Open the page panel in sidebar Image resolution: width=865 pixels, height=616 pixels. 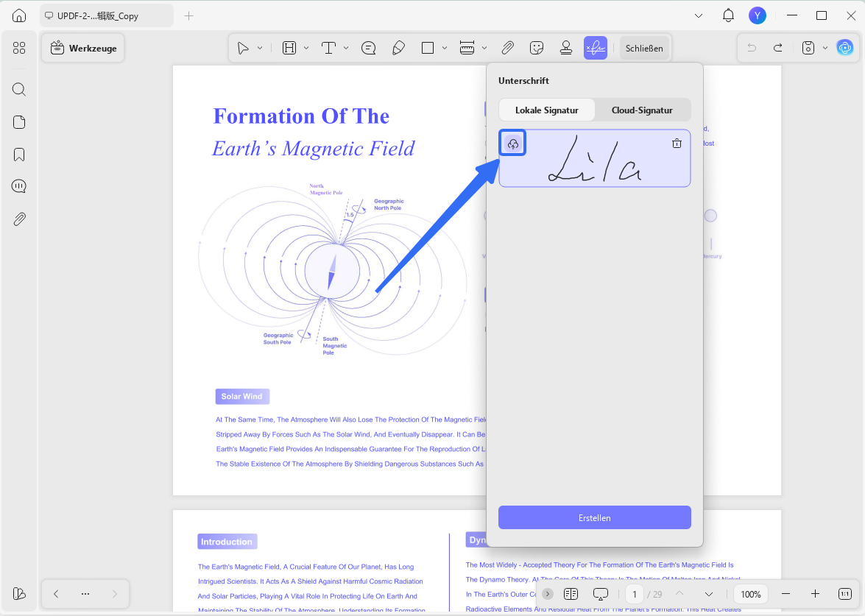click(x=19, y=122)
